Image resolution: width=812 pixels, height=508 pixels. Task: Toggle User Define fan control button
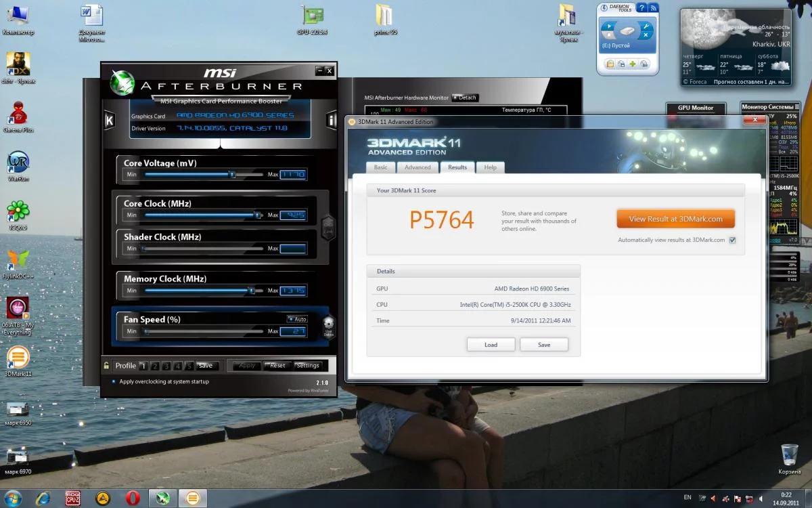pyautogui.click(x=329, y=327)
